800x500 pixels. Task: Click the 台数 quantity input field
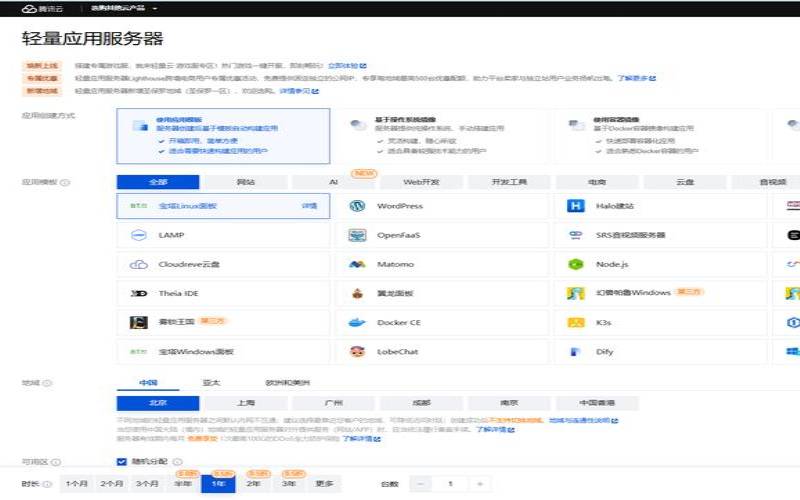(450, 483)
